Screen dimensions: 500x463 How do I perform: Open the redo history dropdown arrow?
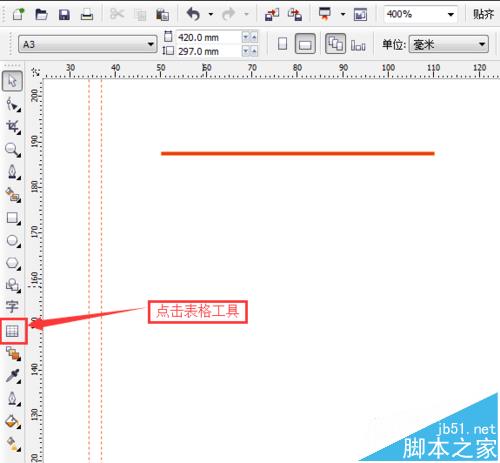point(246,14)
